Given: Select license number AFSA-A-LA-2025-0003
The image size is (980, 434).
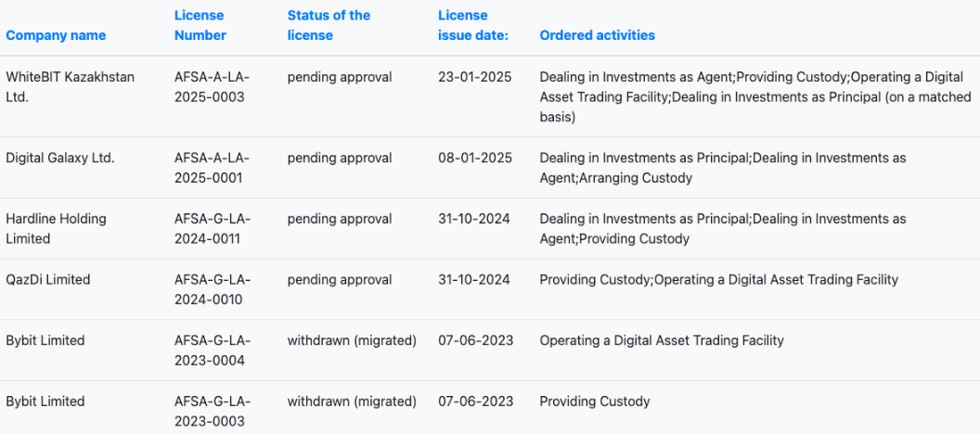Looking at the screenshot, I should [x=212, y=86].
